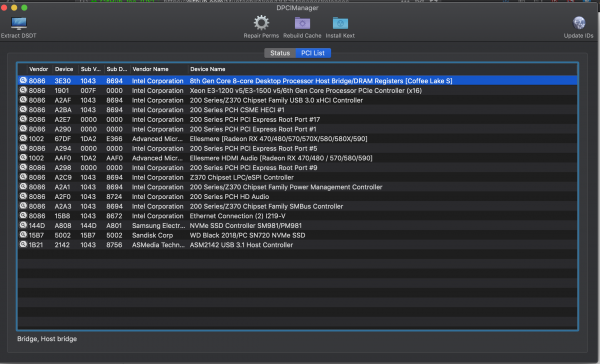The height and width of the screenshot is (364, 600).
Task: Click the lookup icon on the A2A1 row
Action: [23, 187]
